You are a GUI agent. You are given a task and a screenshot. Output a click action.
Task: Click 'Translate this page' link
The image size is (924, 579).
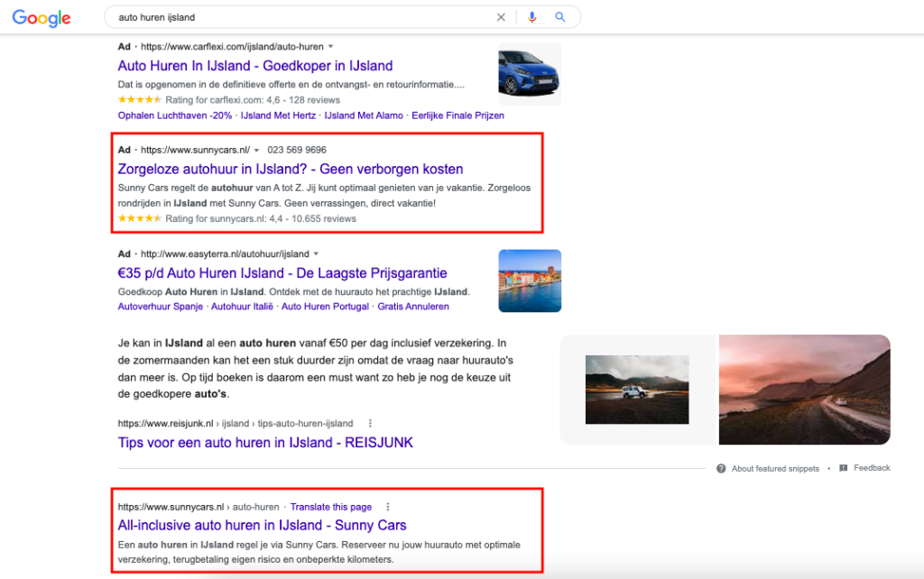[x=331, y=507]
